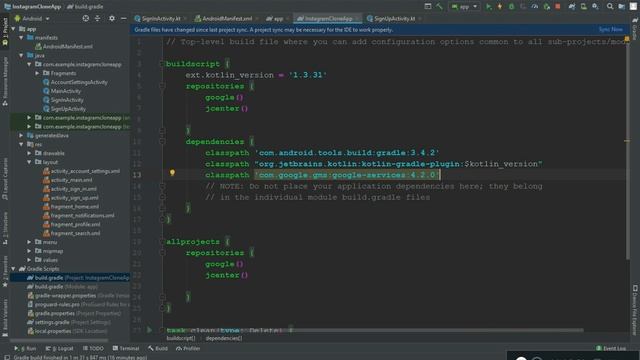Collapse the manifests folder
640x360 pixels.
click(21, 38)
